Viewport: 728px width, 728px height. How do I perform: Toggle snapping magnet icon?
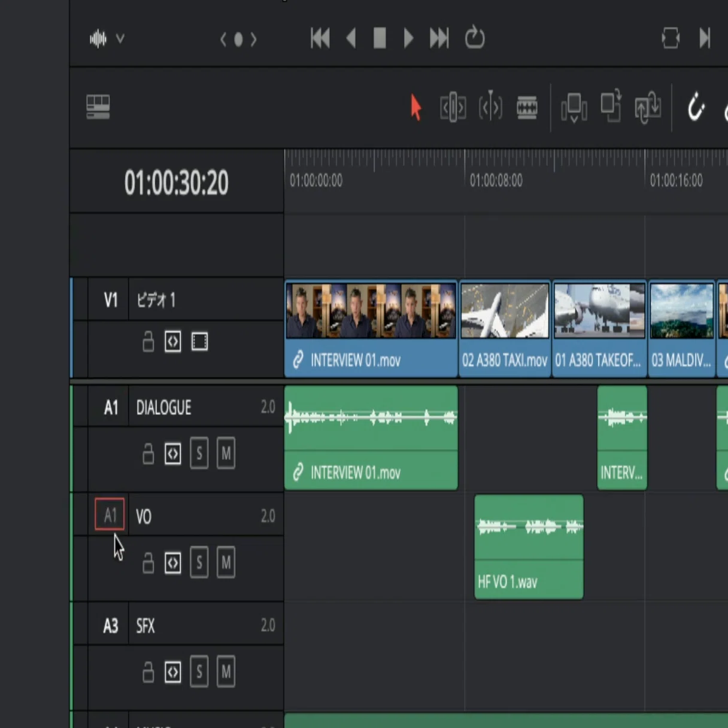coord(696,108)
